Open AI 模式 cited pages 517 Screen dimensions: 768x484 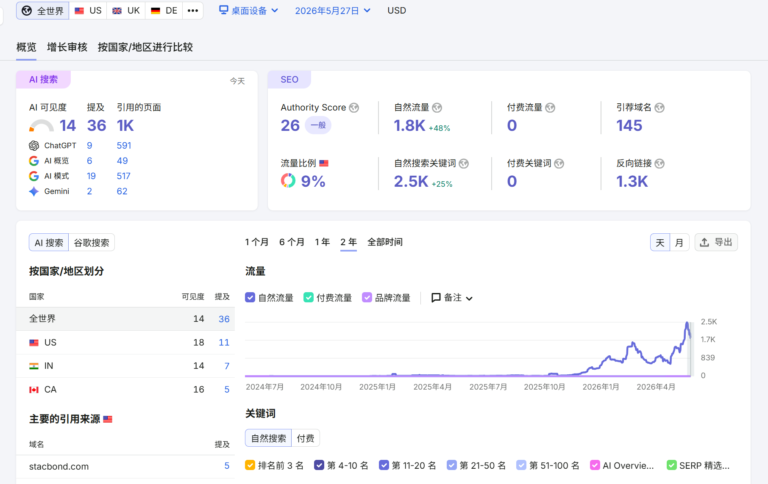click(x=123, y=176)
